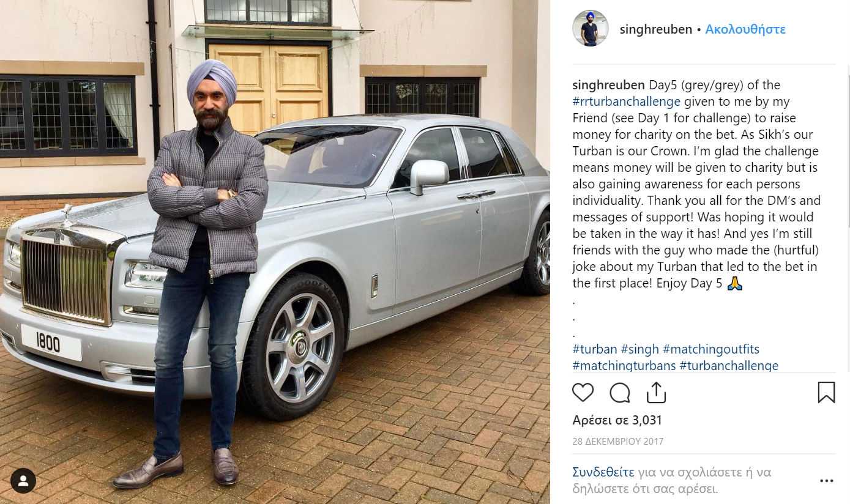Open the #singh hashtag
Image resolution: width=850 pixels, height=504 pixels.
tap(639, 349)
